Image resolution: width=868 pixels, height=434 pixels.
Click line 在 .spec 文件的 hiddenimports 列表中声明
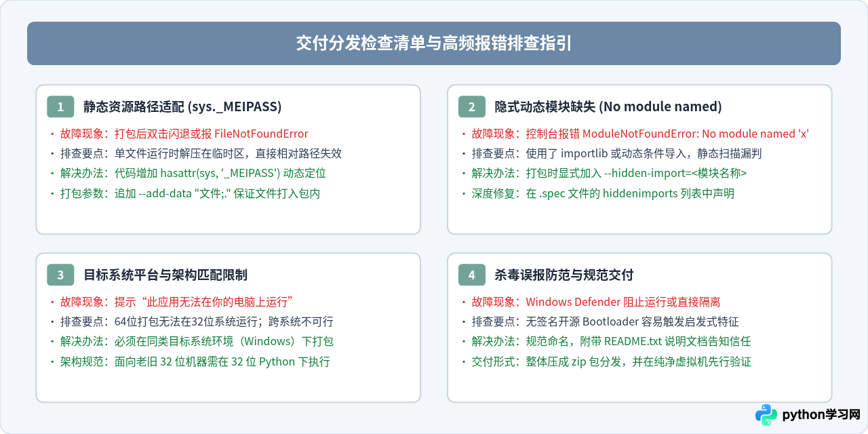(x=597, y=193)
